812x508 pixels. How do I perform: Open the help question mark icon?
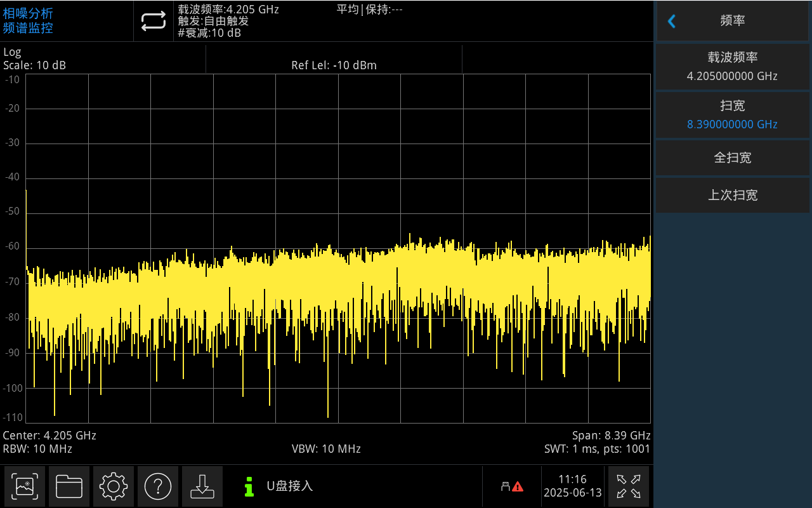(x=158, y=486)
